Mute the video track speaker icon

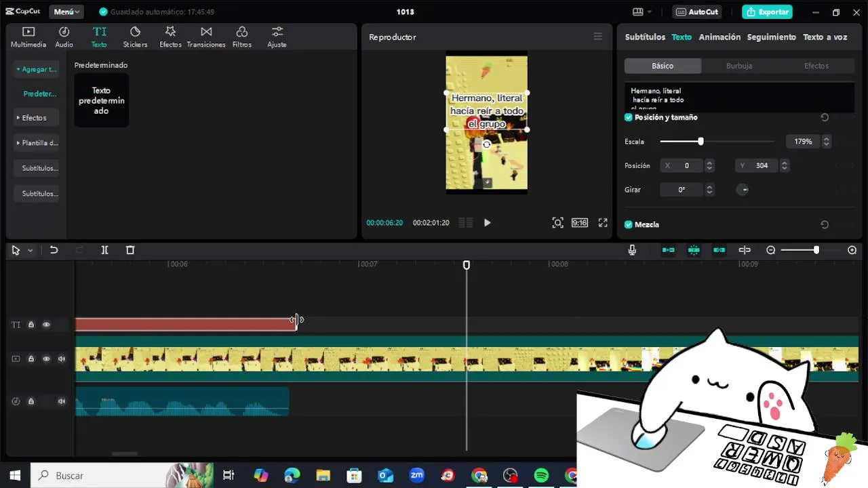(x=62, y=359)
